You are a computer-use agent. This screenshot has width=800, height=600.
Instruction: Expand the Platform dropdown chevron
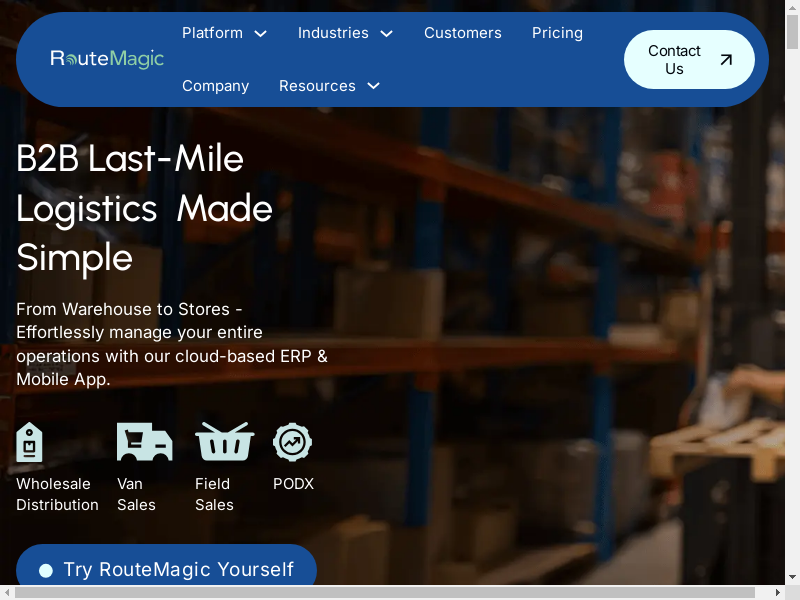[261, 34]
